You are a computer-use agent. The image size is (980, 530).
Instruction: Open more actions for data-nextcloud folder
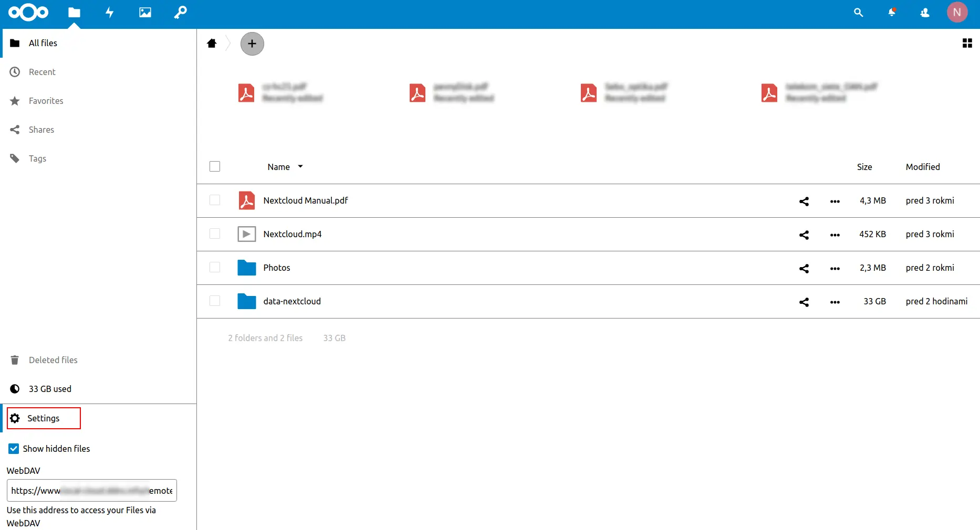[x=835, y=302]
